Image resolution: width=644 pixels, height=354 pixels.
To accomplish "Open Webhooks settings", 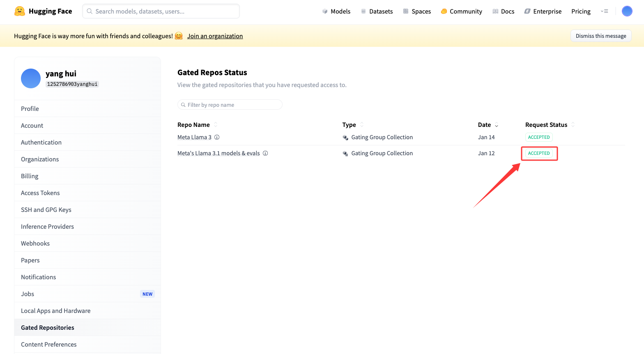I will click(x=87, y=243).
